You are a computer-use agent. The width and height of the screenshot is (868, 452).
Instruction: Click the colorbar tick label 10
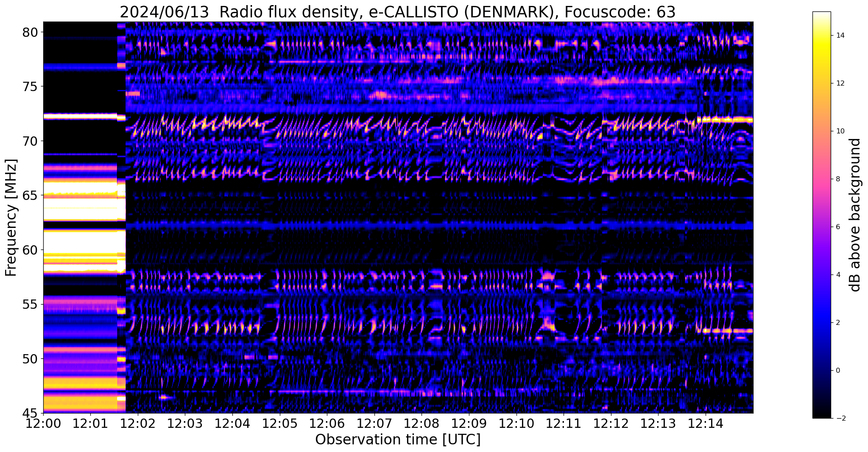coord(840,131)
